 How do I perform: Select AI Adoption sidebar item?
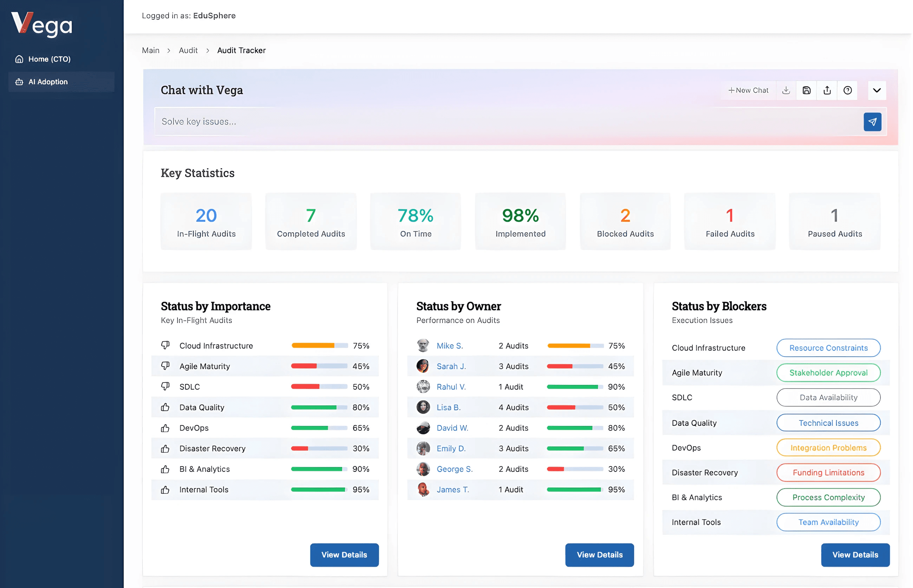[48, 82]
